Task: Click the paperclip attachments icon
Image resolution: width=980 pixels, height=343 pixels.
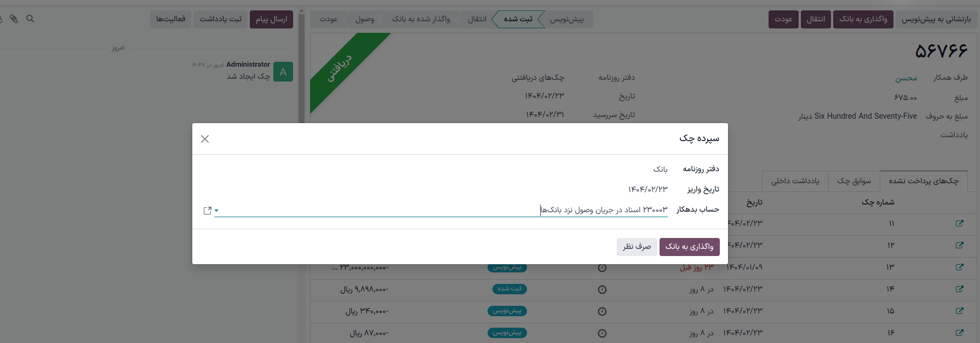Action: click(14, 19)
